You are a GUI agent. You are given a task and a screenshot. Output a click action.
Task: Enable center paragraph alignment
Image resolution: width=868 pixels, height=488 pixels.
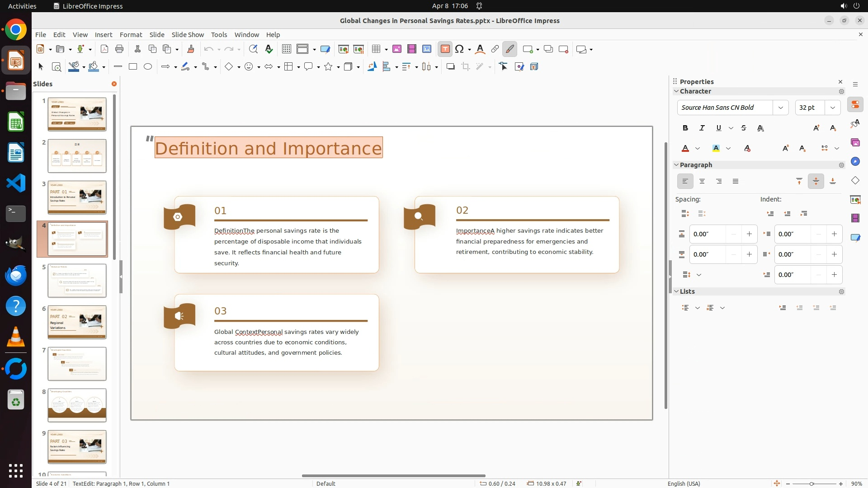point(702,182)
